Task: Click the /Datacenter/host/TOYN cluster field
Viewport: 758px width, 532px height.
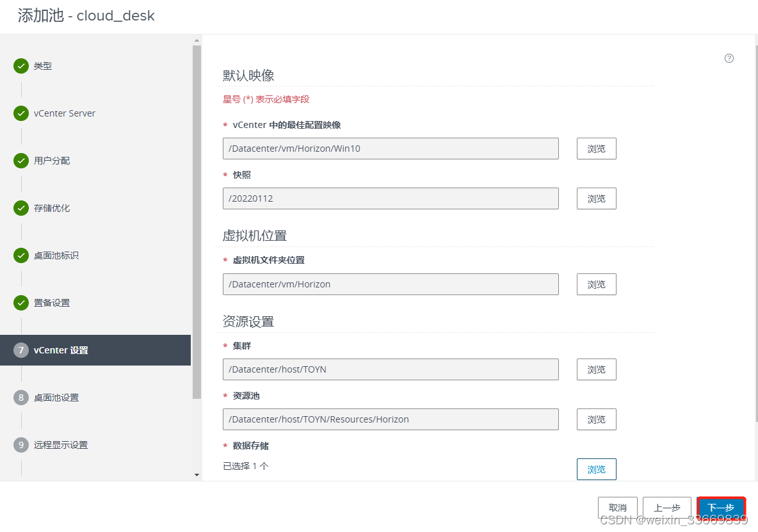Action: [391, 369]
